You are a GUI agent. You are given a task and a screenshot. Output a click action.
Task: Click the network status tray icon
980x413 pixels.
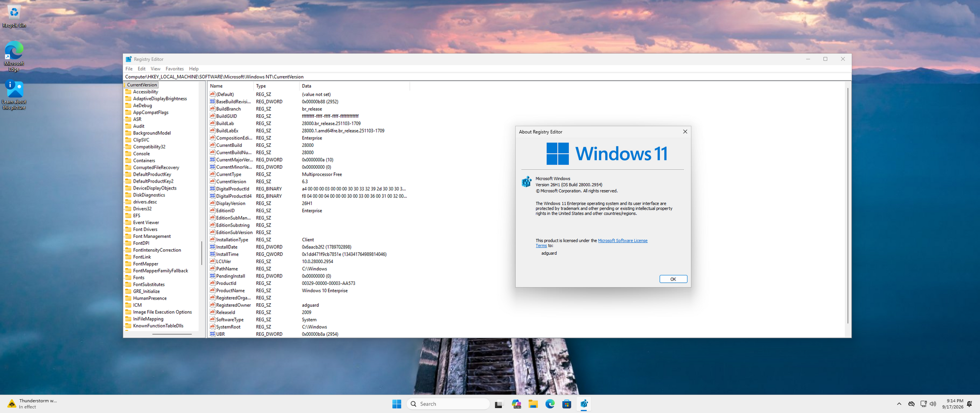click(x=923, y=404)
